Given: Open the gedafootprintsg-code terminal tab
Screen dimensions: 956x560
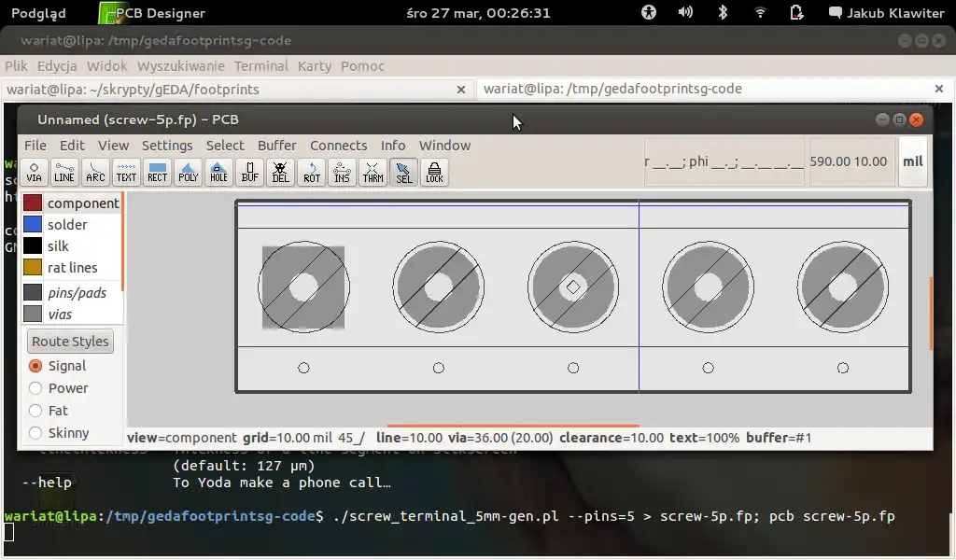Looking at the screenshot, I should 612,88.
